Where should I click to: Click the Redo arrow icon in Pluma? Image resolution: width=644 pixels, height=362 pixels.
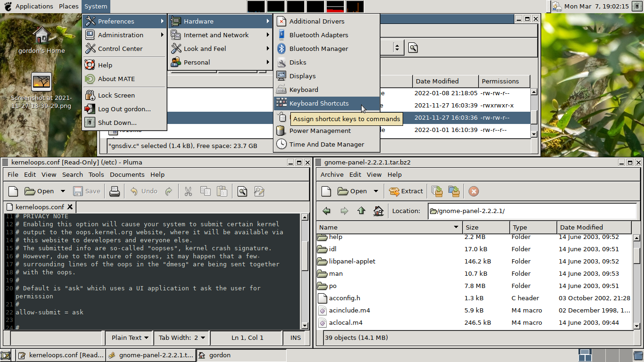coord(169,191)
